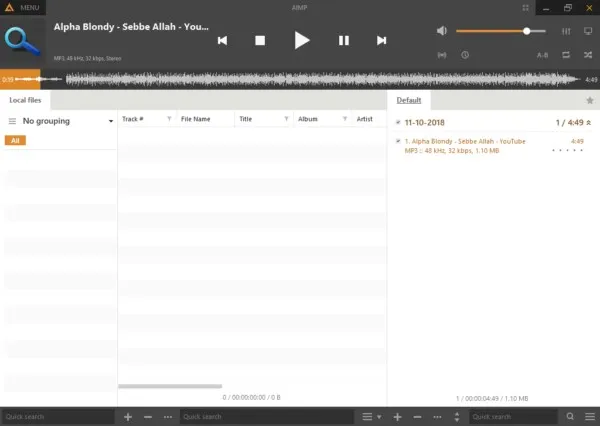Click the A-B repeat section icon

(542, 55)
